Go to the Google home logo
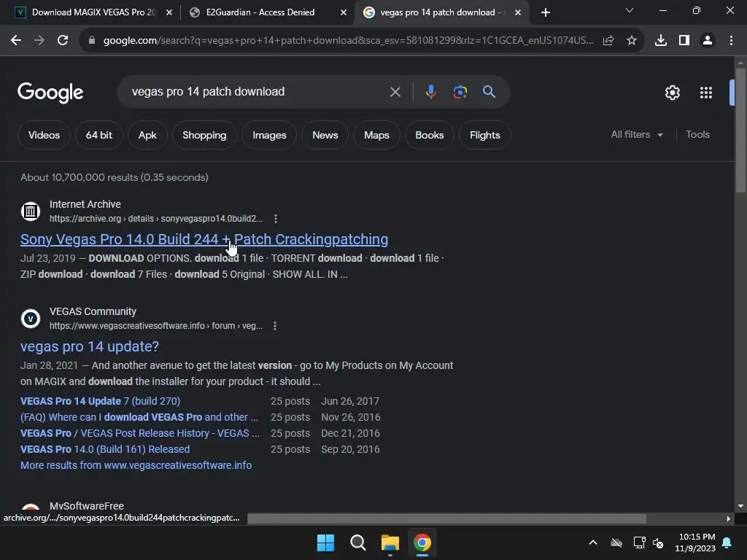747x560 pixels. coord(50,93)
